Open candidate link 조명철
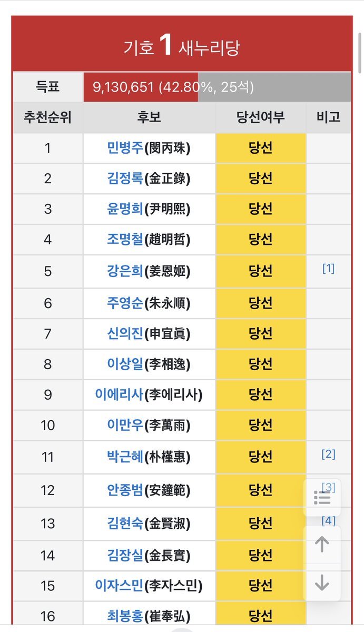Viewport: 364px width, 632px height. [125, 240]
